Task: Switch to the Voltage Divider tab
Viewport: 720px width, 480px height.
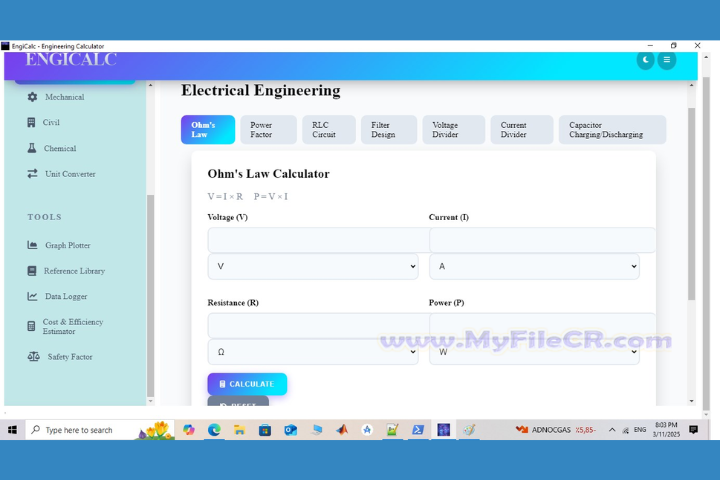Action: pos(454,130)
